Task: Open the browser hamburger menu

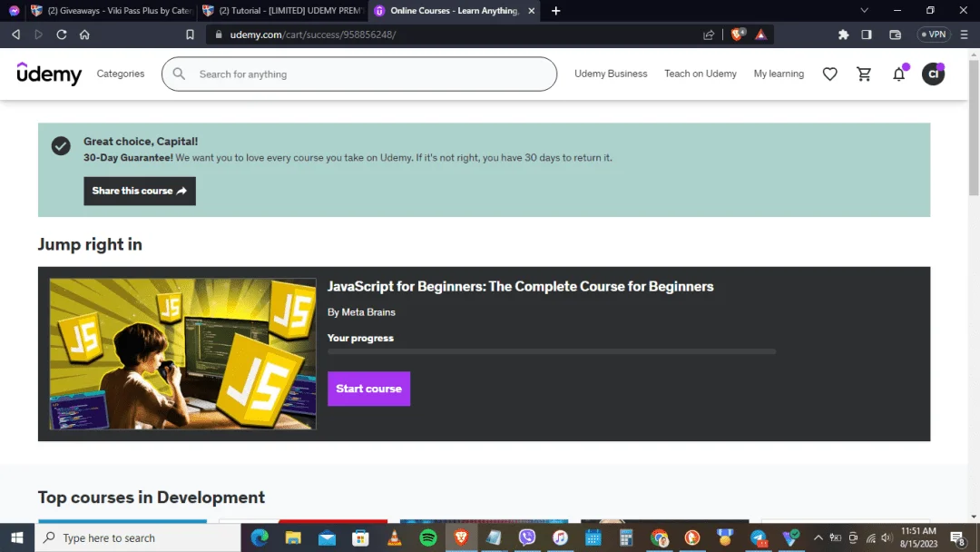Action: (x=964, y=34)
